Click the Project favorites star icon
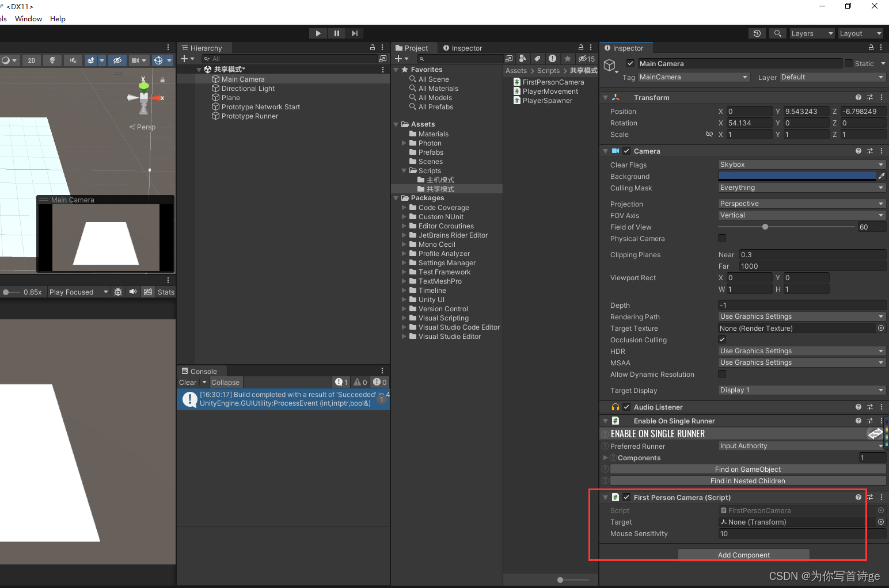This screenshot has height=588, width=889. tap(568, 59)
